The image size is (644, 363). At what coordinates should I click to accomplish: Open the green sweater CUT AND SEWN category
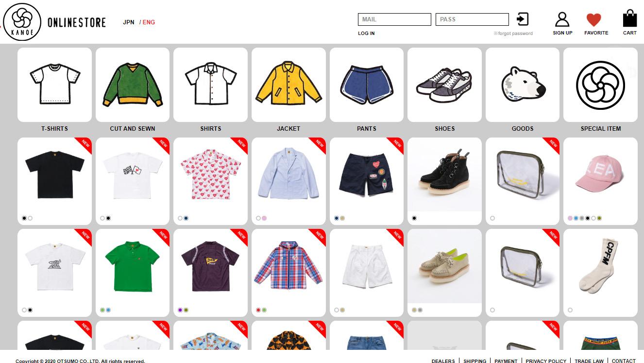pos(133,85)
